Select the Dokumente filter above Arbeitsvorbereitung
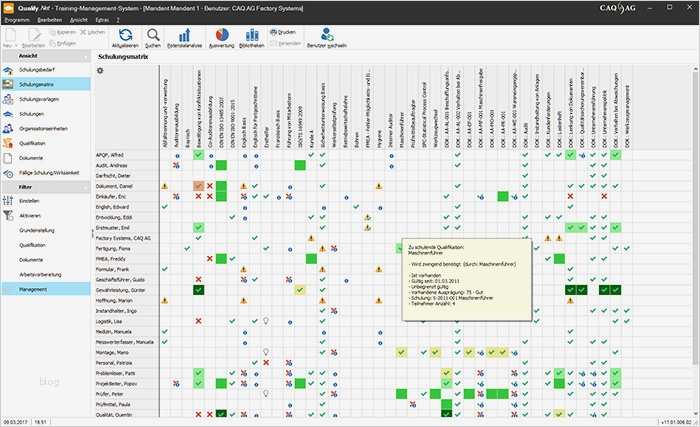This screenshot has width=700, height=427. point(46,260)
